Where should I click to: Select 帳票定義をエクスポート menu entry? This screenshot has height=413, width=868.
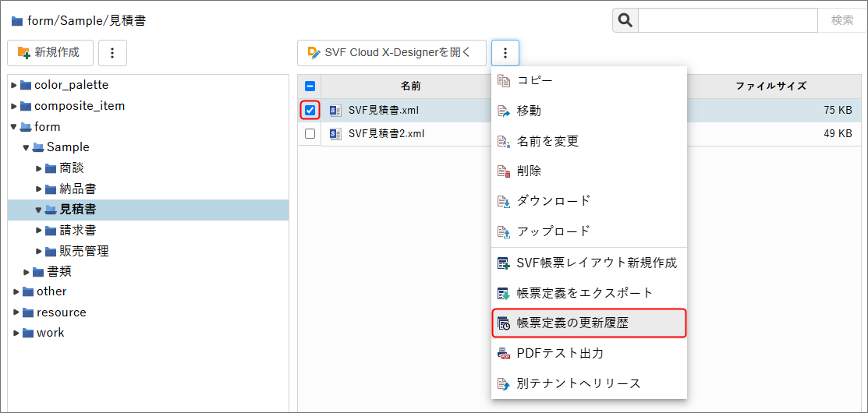589,293
